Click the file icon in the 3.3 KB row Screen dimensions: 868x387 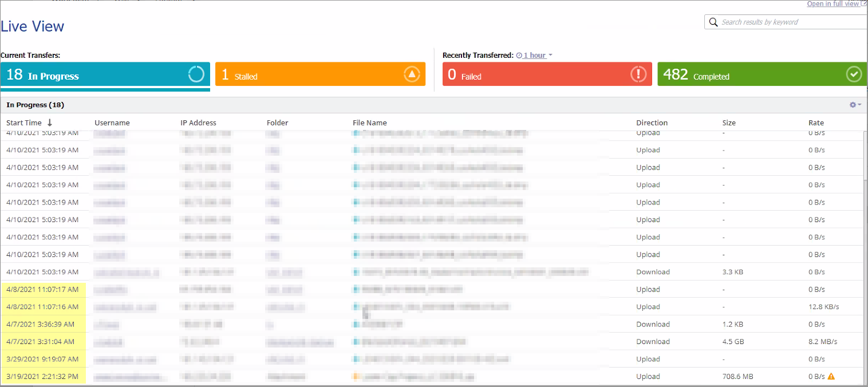tap(356, 272)
